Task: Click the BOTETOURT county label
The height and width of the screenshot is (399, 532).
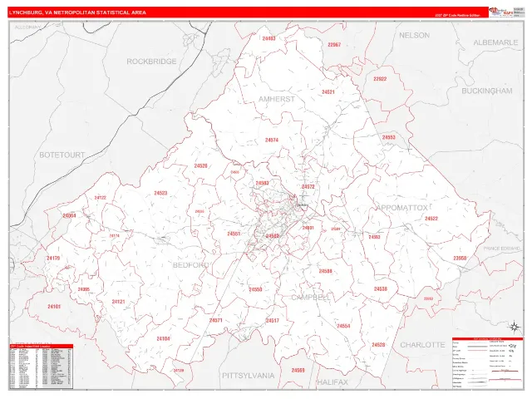Action: click(62, 155)
